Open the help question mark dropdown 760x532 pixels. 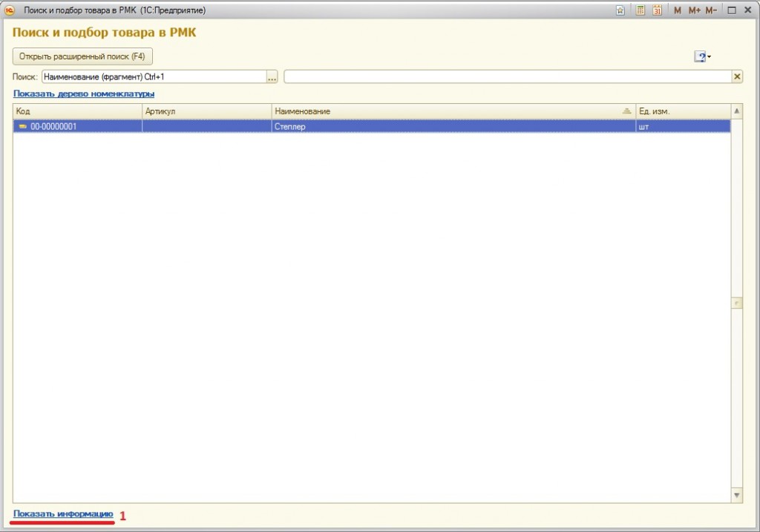[x=702, y=56]
